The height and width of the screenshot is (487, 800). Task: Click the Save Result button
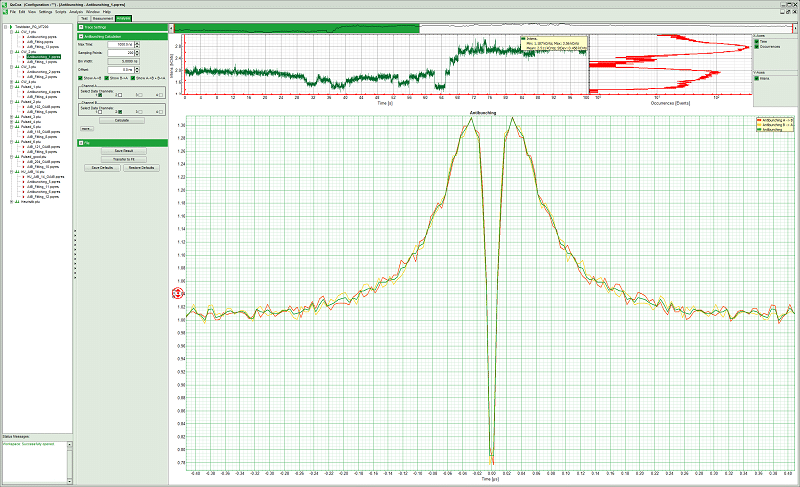[x=123, y=150]
